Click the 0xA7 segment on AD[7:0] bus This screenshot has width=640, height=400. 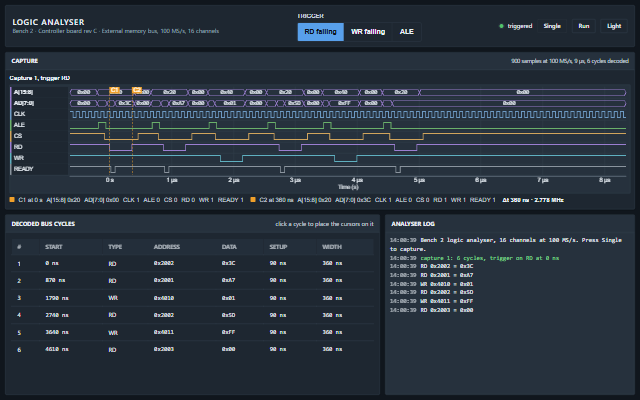pos(178,103)
